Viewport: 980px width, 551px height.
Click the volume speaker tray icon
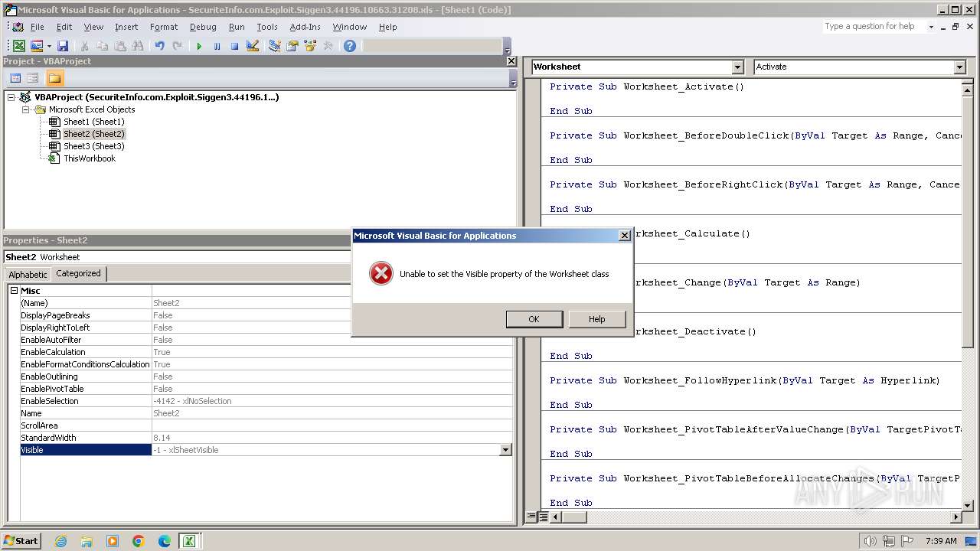(x=870, y=541)
